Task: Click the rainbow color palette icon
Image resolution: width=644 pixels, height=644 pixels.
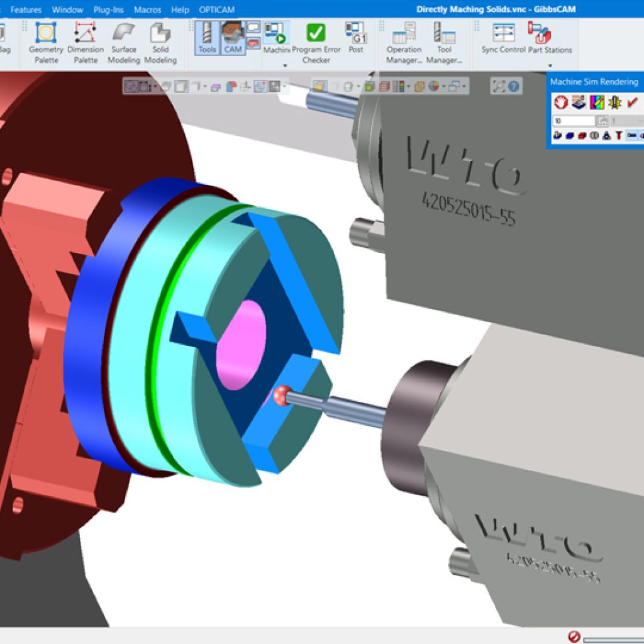Action: tap(596, 102)
